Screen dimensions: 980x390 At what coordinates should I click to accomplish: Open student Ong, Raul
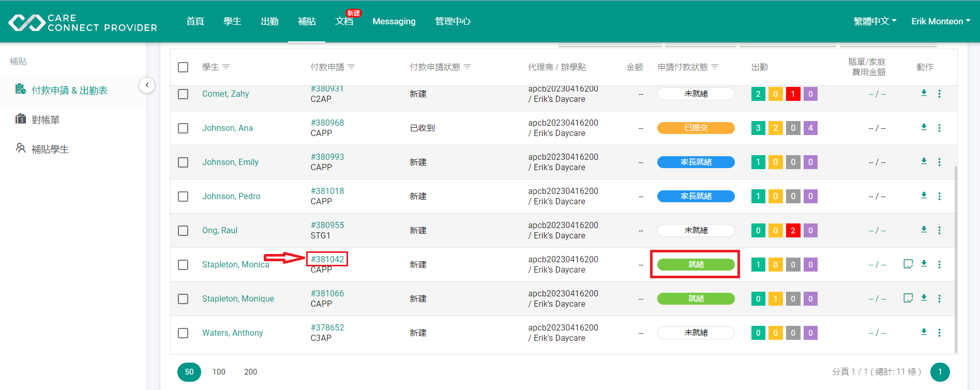[x=220, y=230]
